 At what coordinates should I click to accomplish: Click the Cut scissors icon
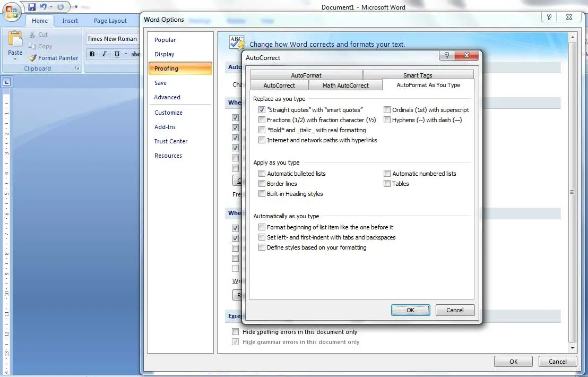click(32, 35)
